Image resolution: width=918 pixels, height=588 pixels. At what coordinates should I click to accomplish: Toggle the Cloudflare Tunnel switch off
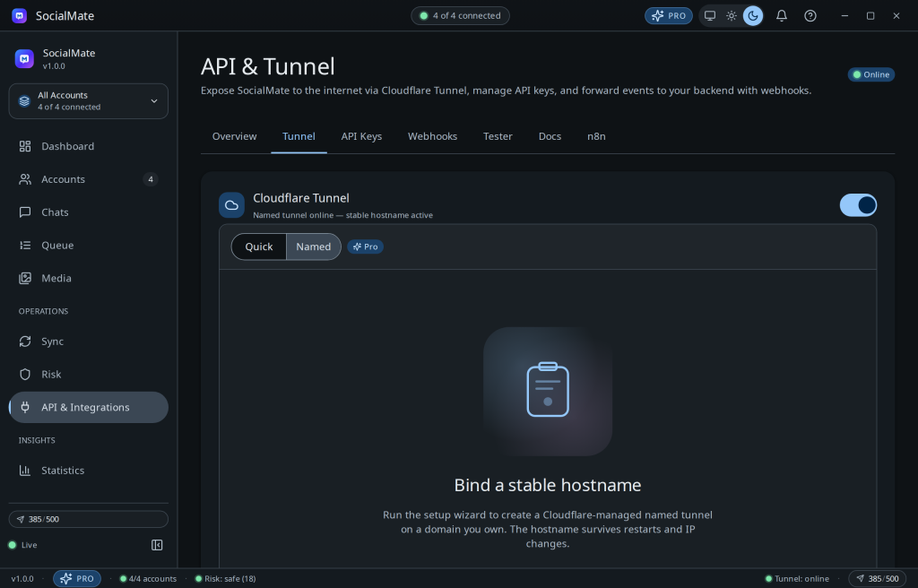tap(858, 205)
